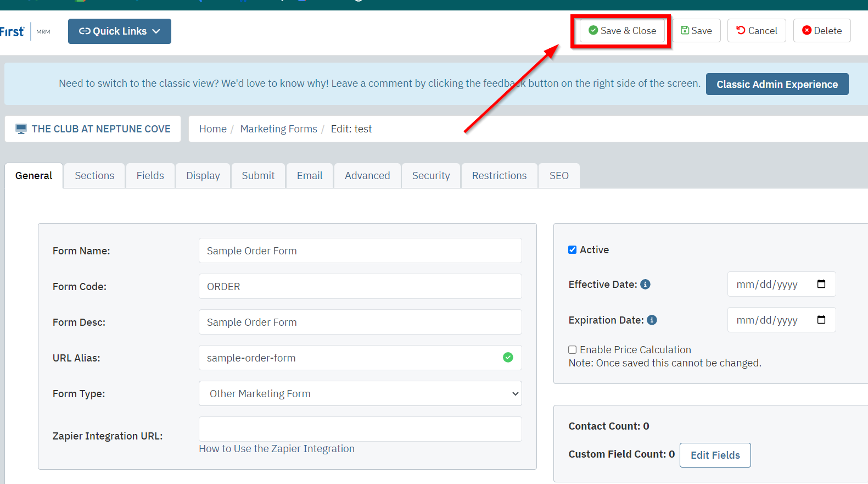Screen dimensions: 868x484
Task: Focus the Form Desc input field
Action: tap(360, 322)
